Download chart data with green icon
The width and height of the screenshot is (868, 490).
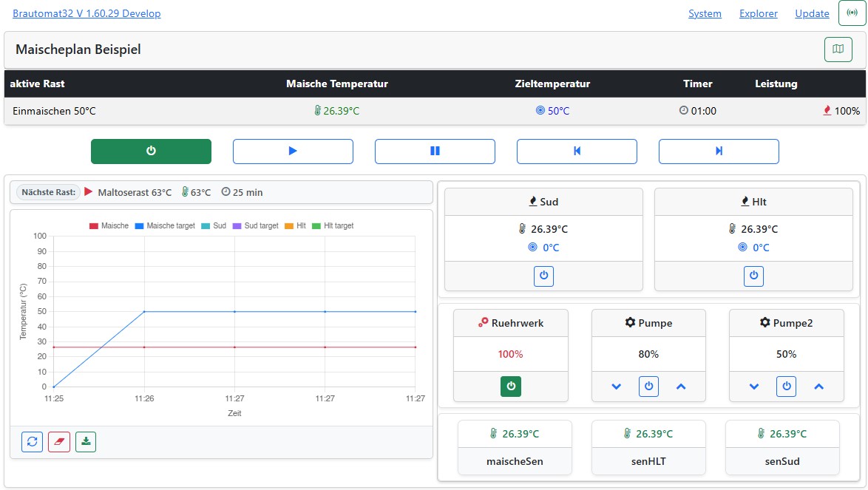(x=86, y=441)
